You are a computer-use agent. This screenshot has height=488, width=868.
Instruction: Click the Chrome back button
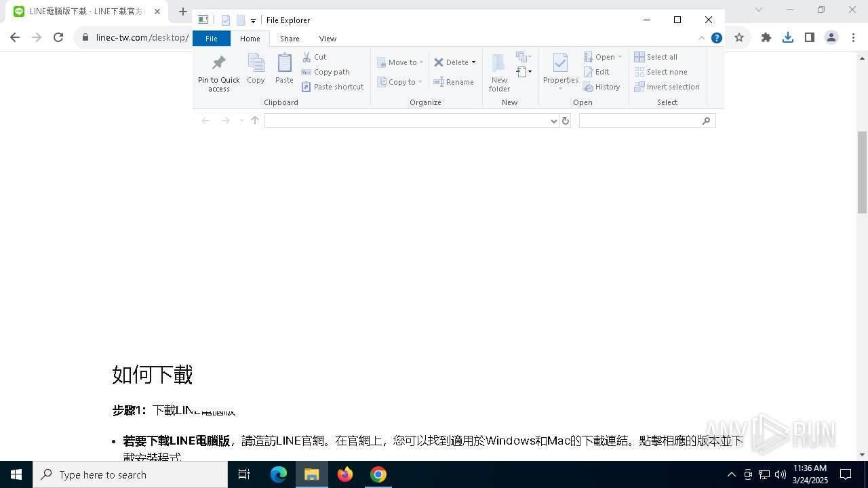(15, 37)
